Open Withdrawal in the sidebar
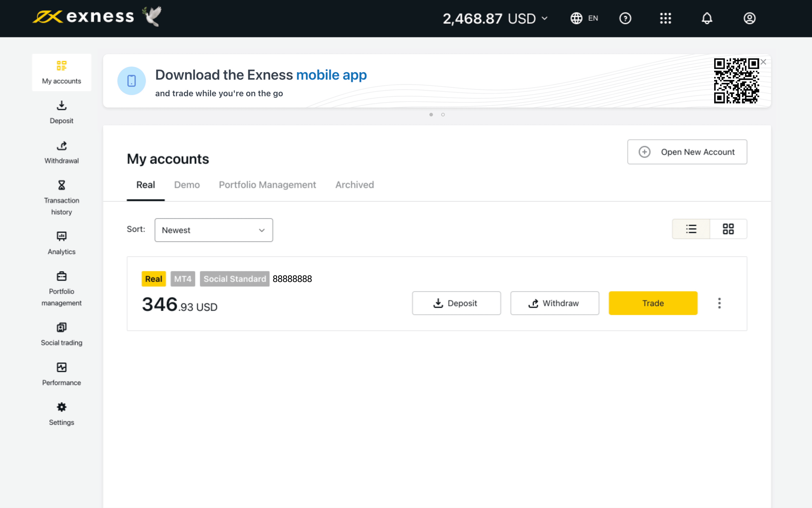 [x=61, y=152]
